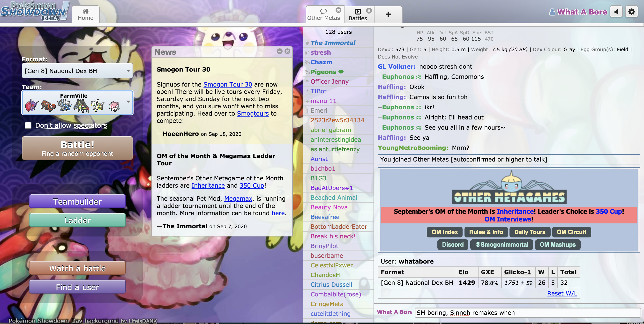Open 350 Cup link in room intro

coord(609,211)
